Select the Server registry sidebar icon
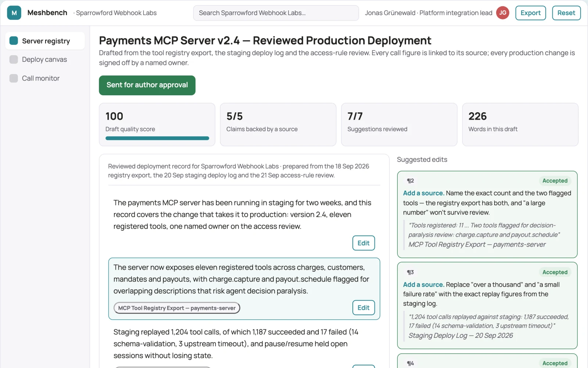The height and width of the screenshot is (368, 588). click(14, 40)
